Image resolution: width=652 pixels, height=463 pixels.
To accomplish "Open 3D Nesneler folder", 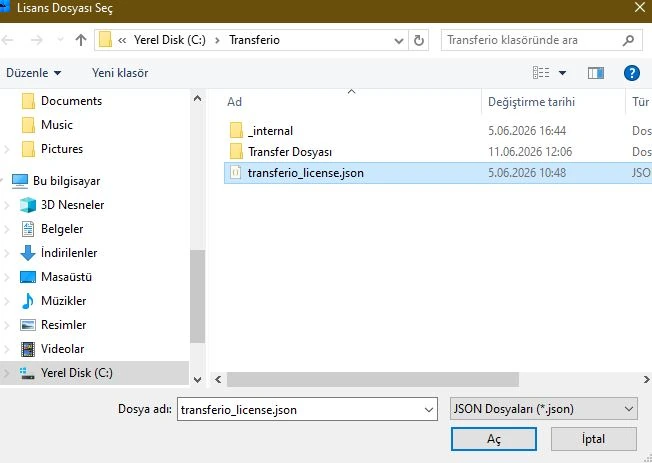I will (72, 205).
